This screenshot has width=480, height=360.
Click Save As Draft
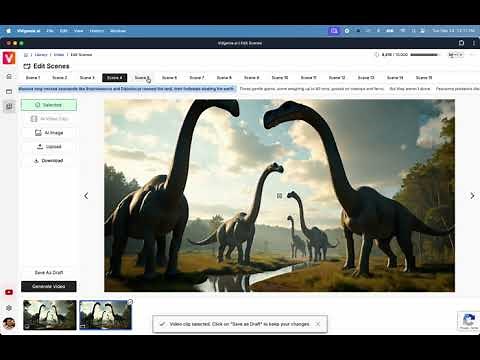tap(49, 273)
